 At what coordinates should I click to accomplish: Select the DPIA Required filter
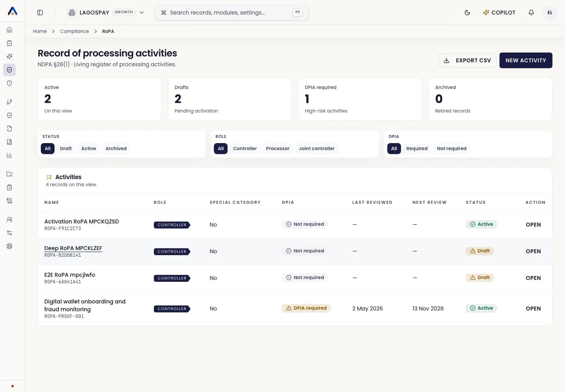point(417,149)
